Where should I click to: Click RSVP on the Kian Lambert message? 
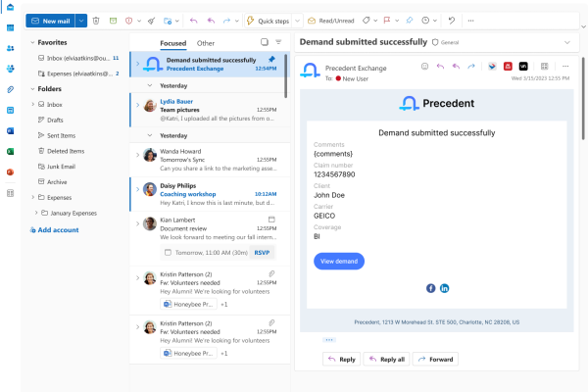262,253
